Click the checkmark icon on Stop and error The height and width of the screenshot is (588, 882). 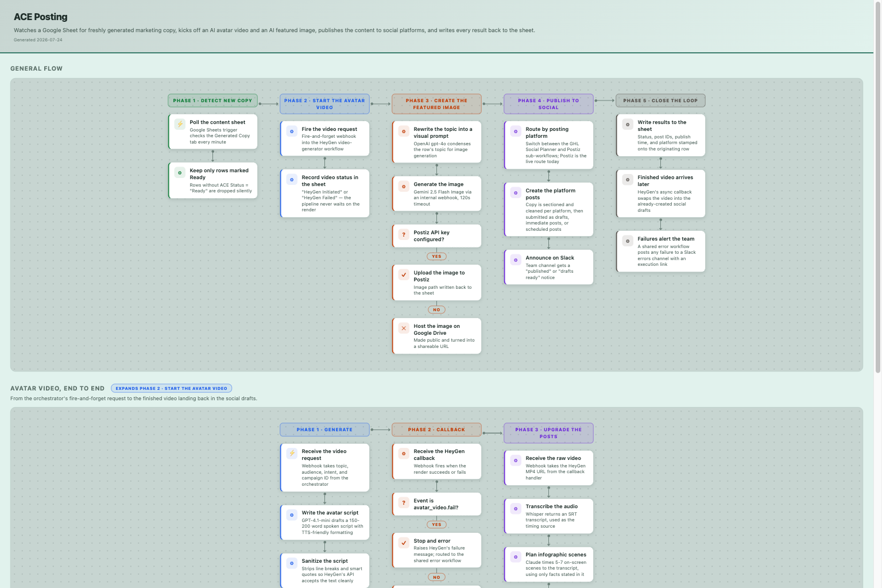pyautogui.click(x=404, y=543)
